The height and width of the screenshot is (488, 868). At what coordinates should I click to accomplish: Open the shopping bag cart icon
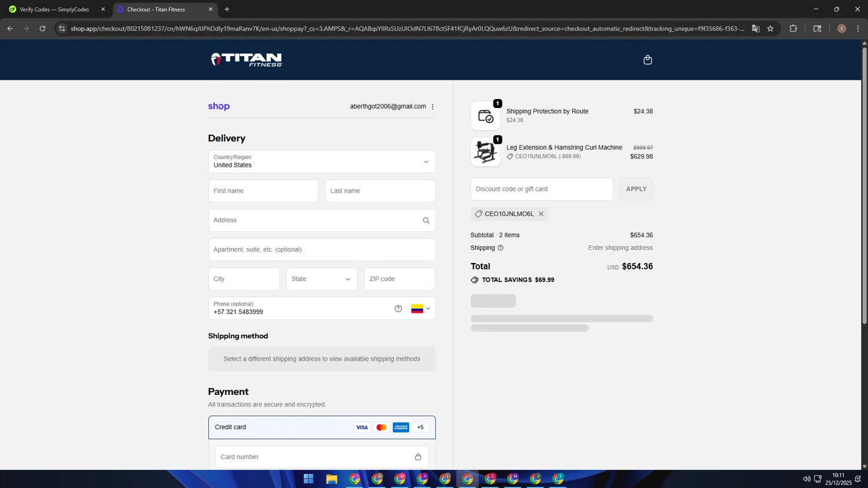[x=648, y=60]
